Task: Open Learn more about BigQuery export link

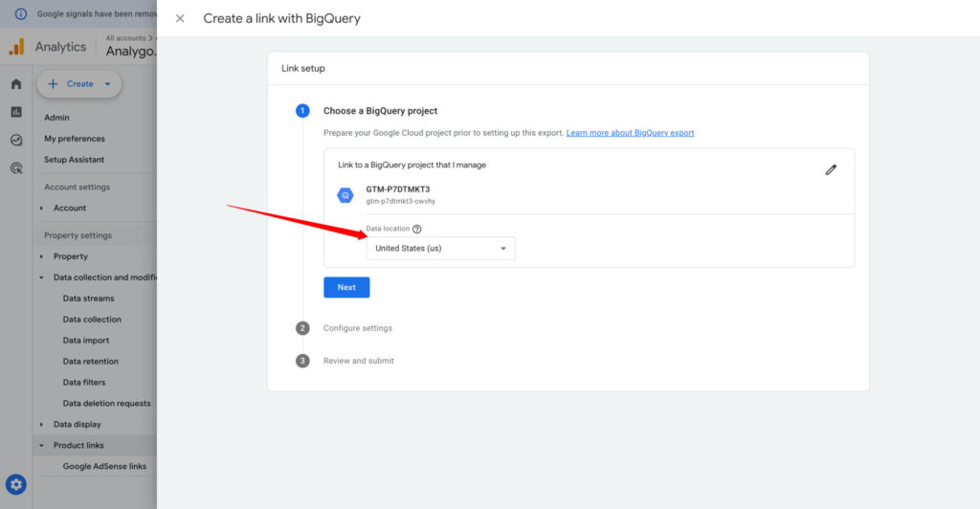Action: pos(630,133)
